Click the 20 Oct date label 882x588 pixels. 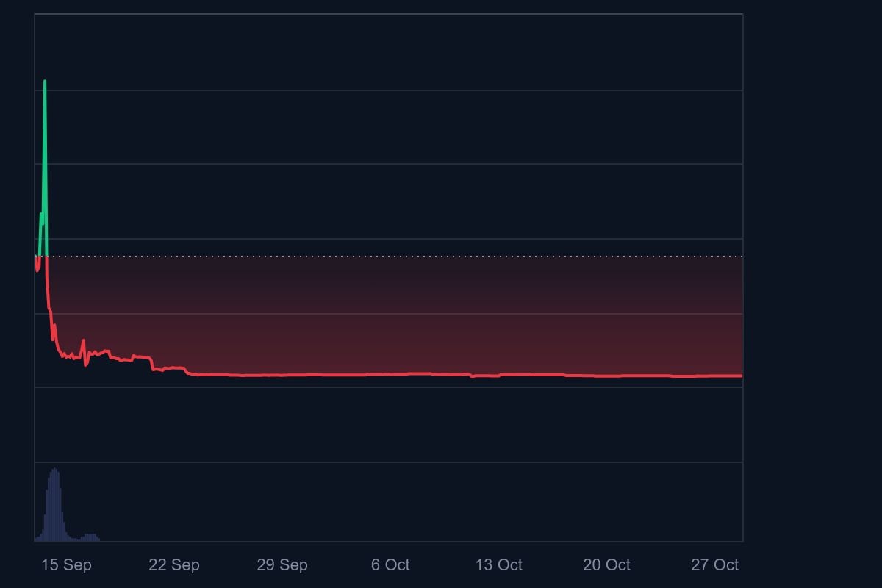(606, 565)
